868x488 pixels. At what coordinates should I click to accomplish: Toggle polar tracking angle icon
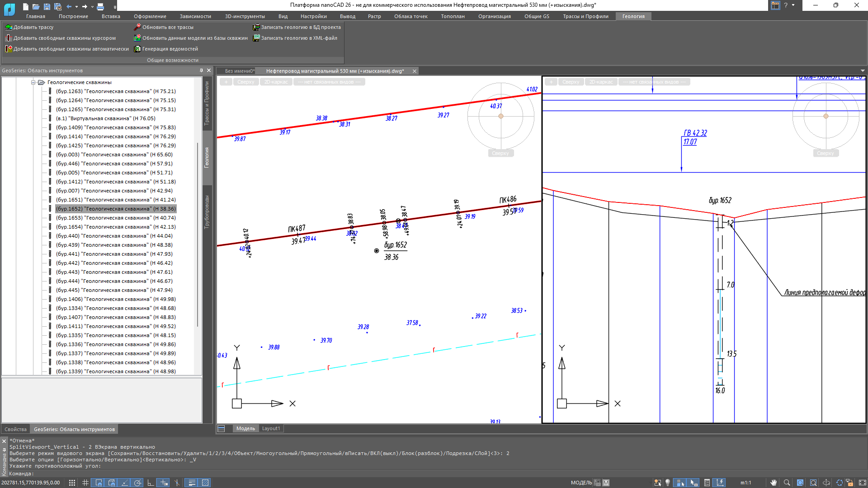(138, 483)
